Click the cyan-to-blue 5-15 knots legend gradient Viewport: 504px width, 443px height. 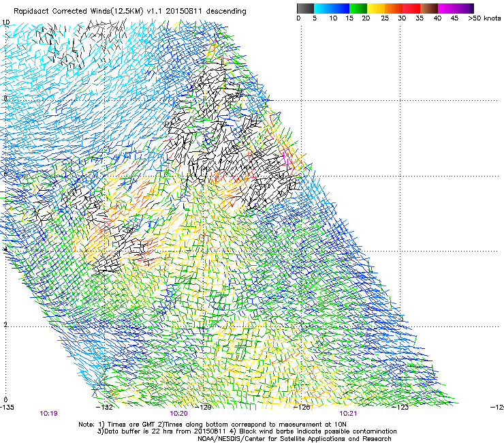tap(332, 8)
